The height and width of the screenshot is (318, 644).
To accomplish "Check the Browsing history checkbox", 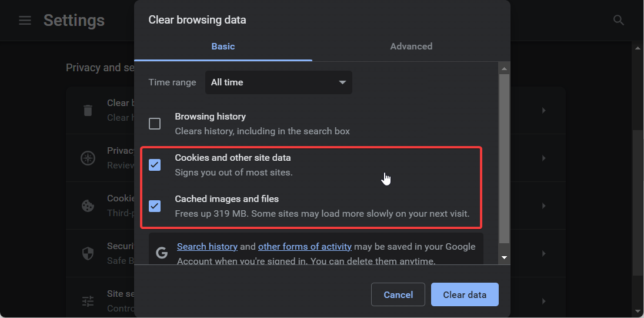I will click(x=155, y=124).
